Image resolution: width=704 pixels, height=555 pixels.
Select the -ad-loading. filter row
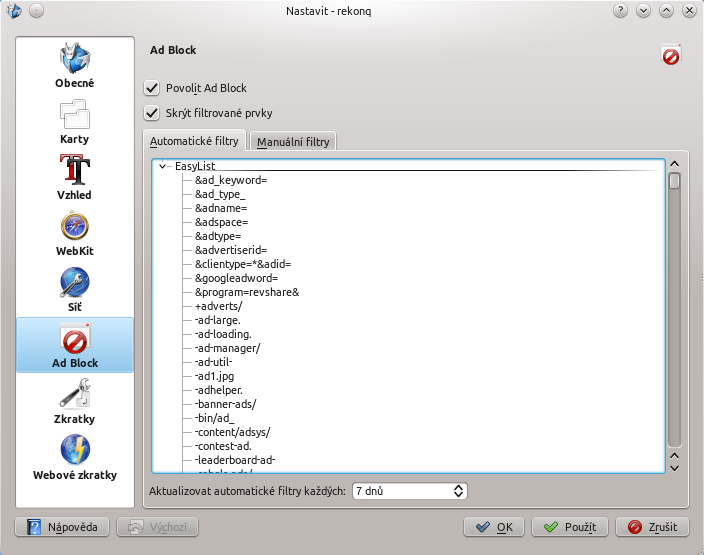point(223,334)
